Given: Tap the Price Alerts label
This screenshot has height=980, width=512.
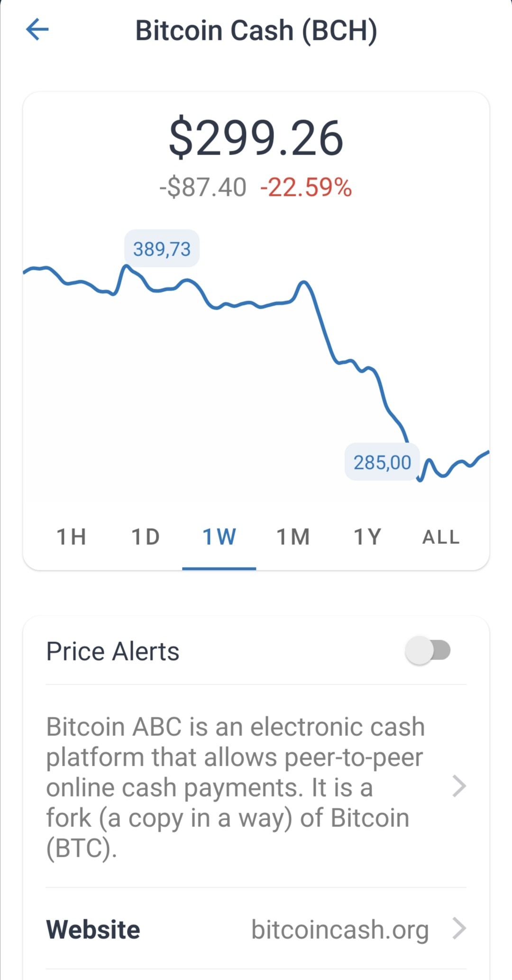Looking at the screenshot, I should (113, 651).
